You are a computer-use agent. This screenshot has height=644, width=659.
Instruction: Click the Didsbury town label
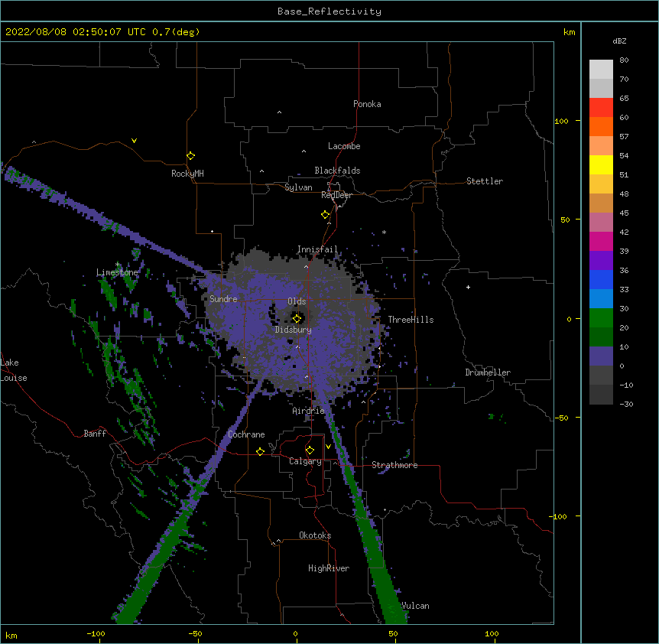pos(294,330)
